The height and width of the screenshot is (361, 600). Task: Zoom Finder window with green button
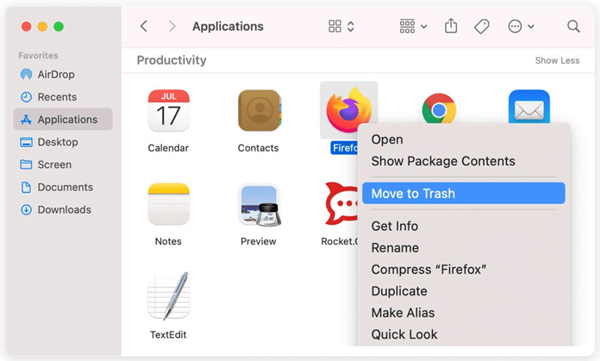pyautogui.click(x=59, y=26)
